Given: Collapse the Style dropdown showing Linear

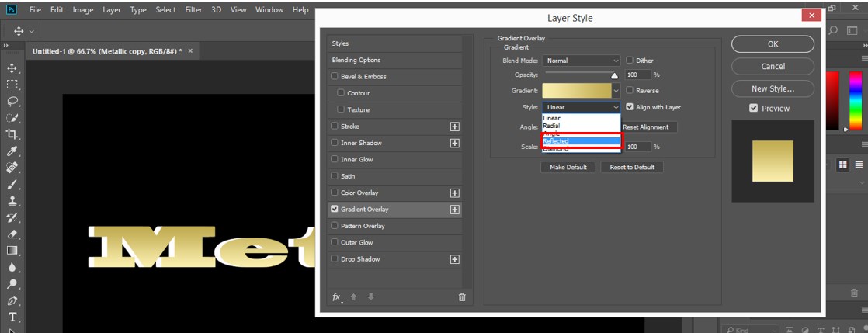Looking at the screenshot, I should (x=582, y=107).
